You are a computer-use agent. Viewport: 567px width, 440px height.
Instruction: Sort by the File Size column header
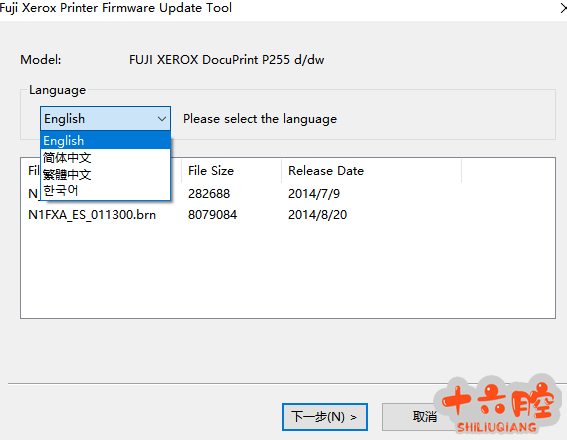[231, 171]
